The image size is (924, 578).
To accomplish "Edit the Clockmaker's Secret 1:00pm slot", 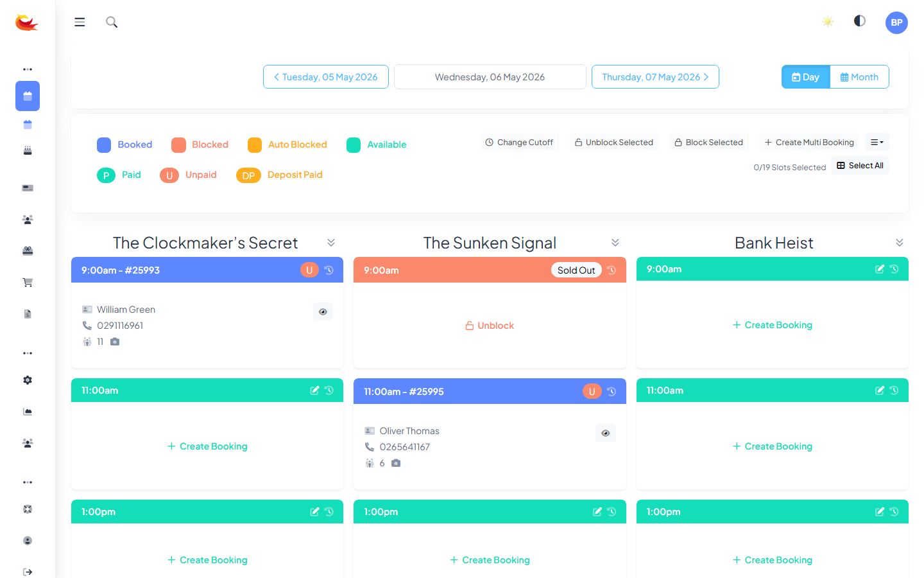I will (314, 512).
